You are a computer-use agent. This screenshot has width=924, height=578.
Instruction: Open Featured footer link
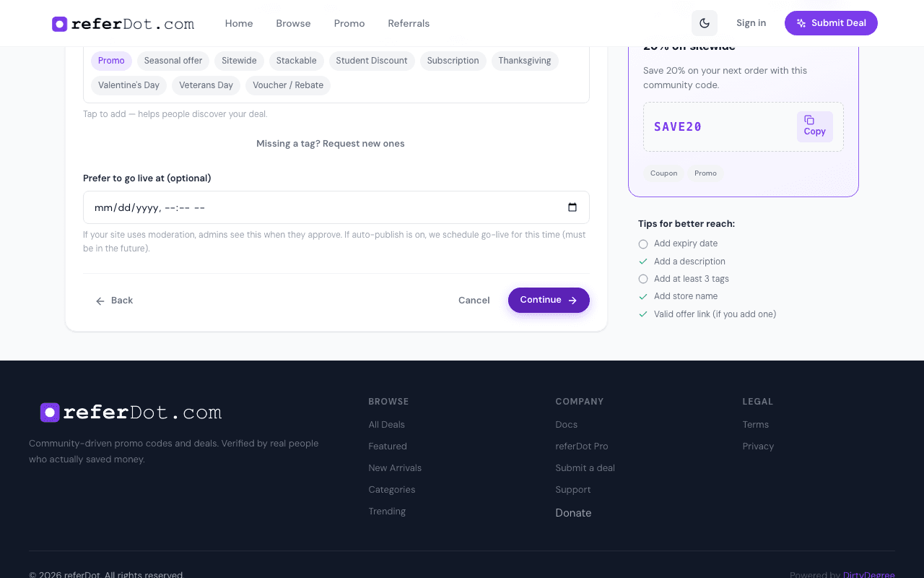[x=388, y=447]
